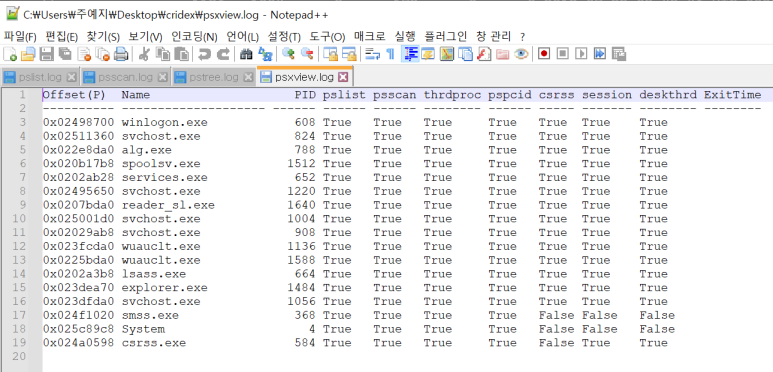Open the 보기(V) menu
The width and height of the screenshot is (773, 372).
pyautogui.click(x=145, y=36)
